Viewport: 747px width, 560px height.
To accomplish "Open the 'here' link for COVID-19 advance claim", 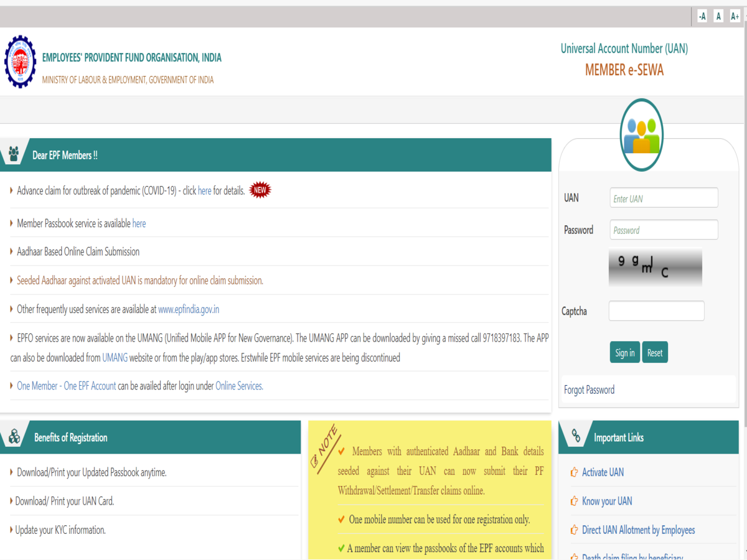I will point(204,191).
